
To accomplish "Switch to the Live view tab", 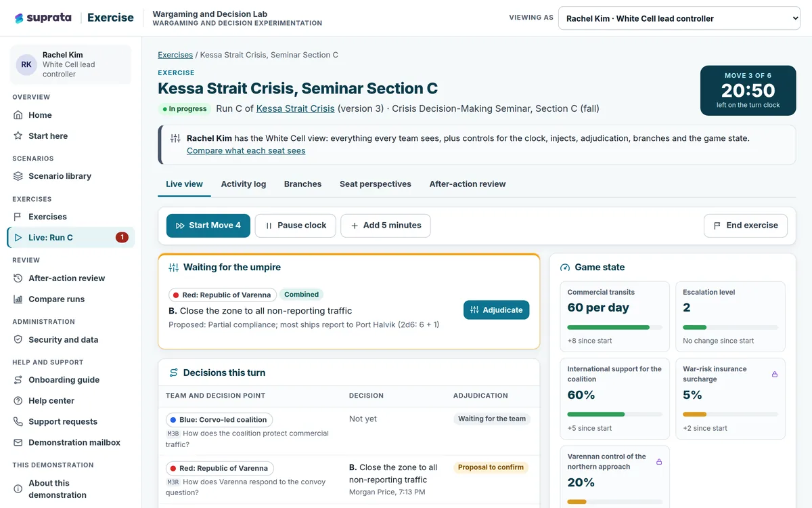I will point(184,184).
